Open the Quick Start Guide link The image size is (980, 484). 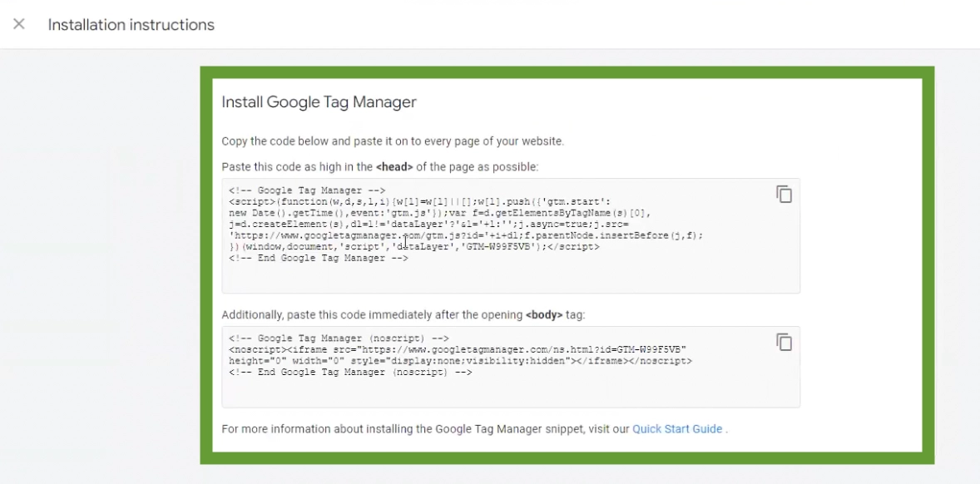677,429
